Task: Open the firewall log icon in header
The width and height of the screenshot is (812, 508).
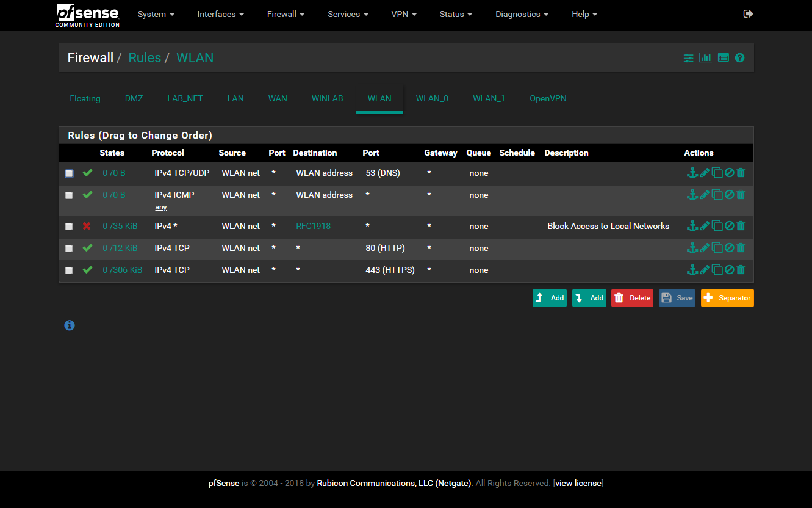Action: (x=724, y=58)
